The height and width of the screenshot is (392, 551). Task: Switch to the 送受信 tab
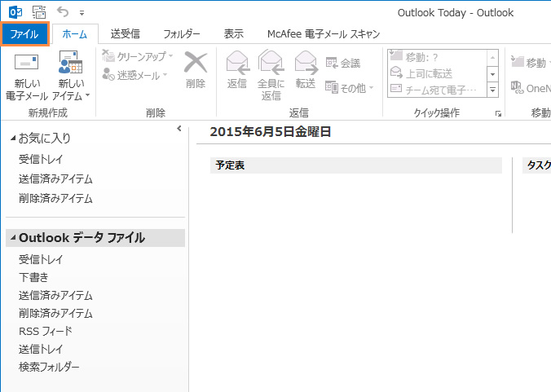(125, 34)
